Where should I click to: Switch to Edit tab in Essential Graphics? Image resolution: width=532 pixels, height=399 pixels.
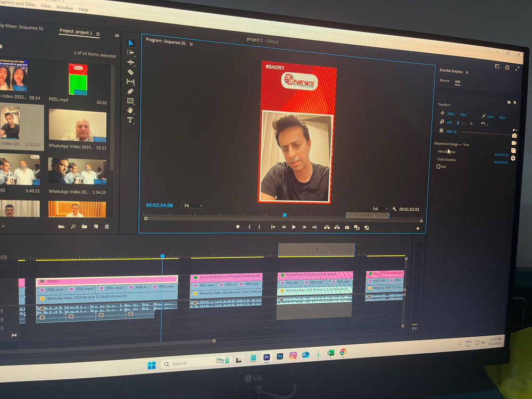coord(458,82)
